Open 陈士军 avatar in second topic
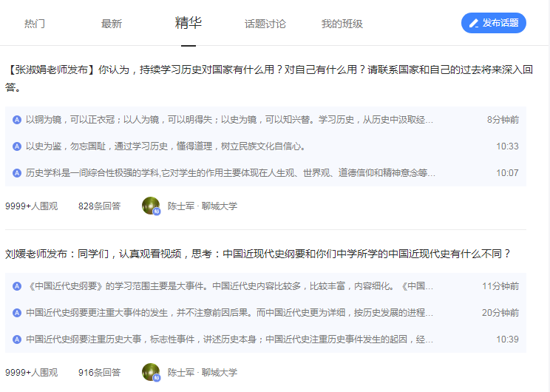550x392 pixels. coord(151,372)
